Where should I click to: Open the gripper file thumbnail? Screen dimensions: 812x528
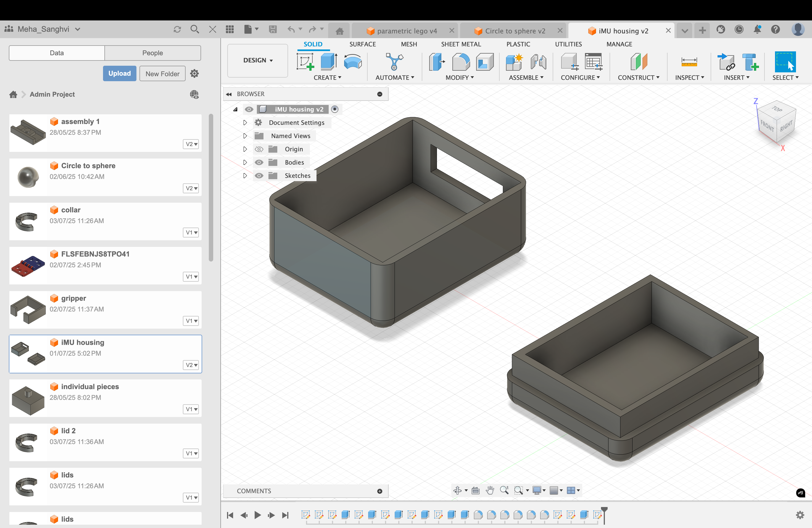point(28,309)
